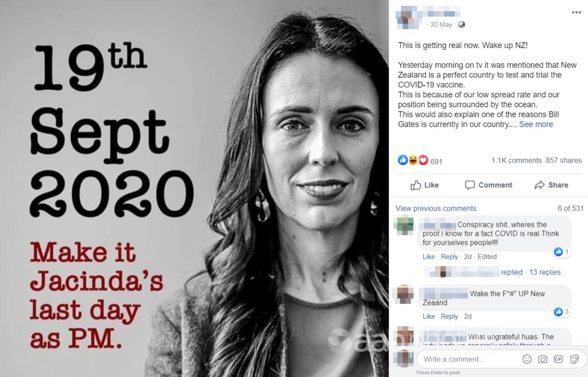Viewport: 588px width, 377px height.
Task: Like the 'Conspiracy shit' comment
Action: click(x=429, y=257)
